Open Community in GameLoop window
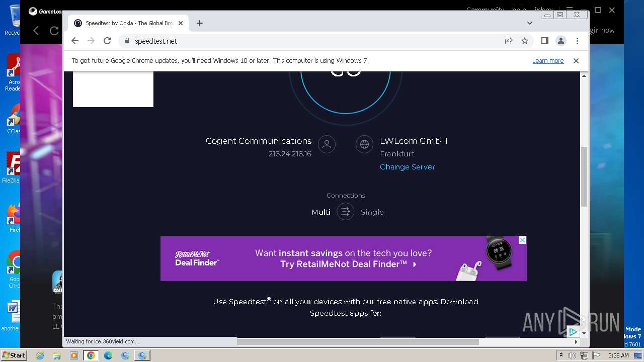644x362 pixels. pyautogui.click(x=485, y=9)
